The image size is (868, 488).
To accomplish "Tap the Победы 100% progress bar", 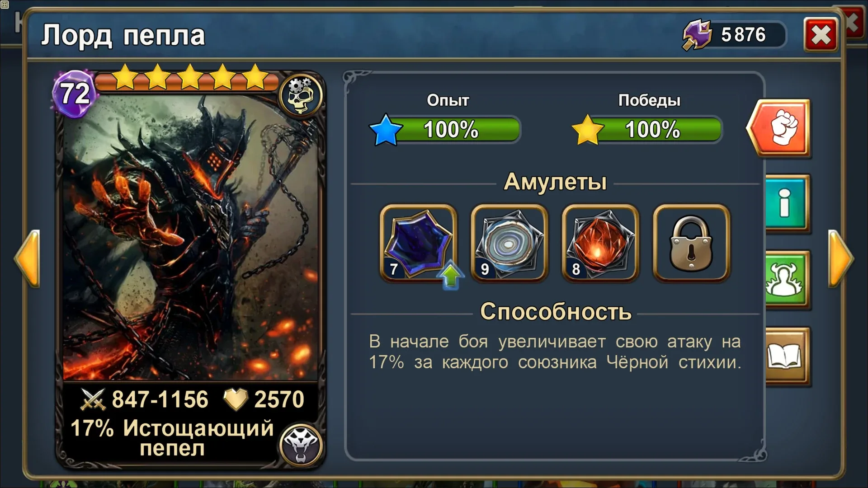I will [x=647, y=130].
